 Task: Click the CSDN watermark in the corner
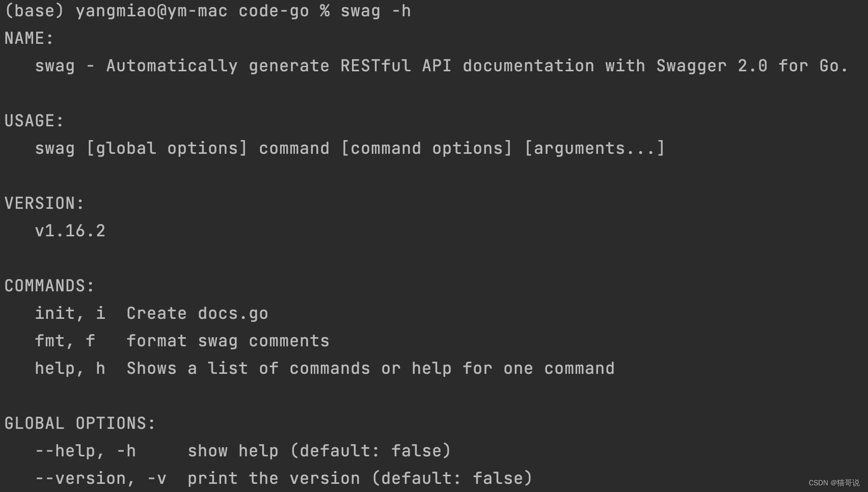pyautogui.click(x=834, y=483)
